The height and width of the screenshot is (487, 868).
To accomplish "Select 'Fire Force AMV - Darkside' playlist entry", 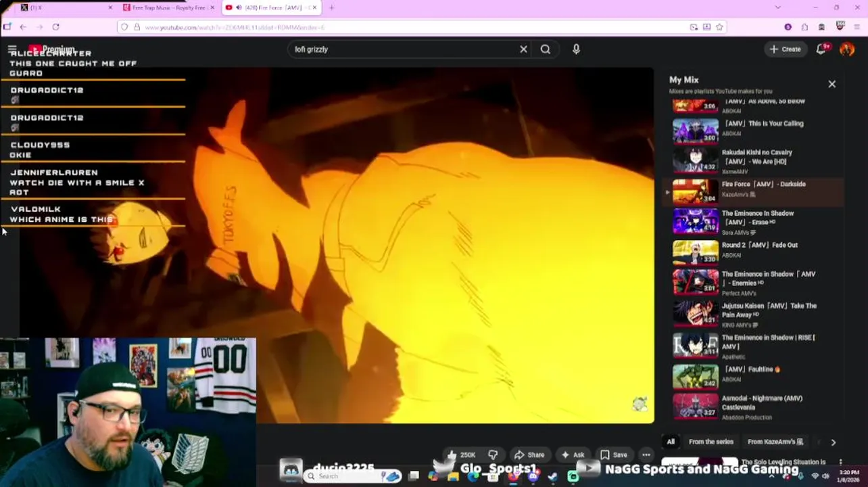I will 754,191.
